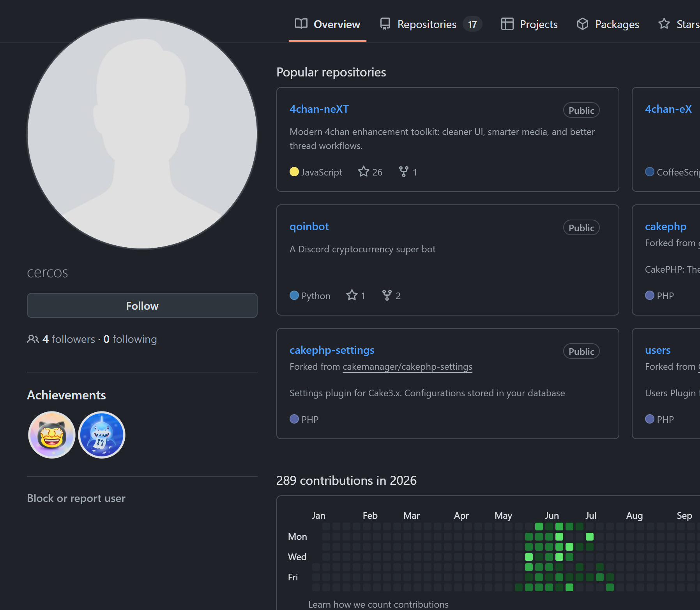The width and height of the screenshot is (700, 610).
Task: Click the 289 contributions in 2026 heading
Action: point(346,481)
